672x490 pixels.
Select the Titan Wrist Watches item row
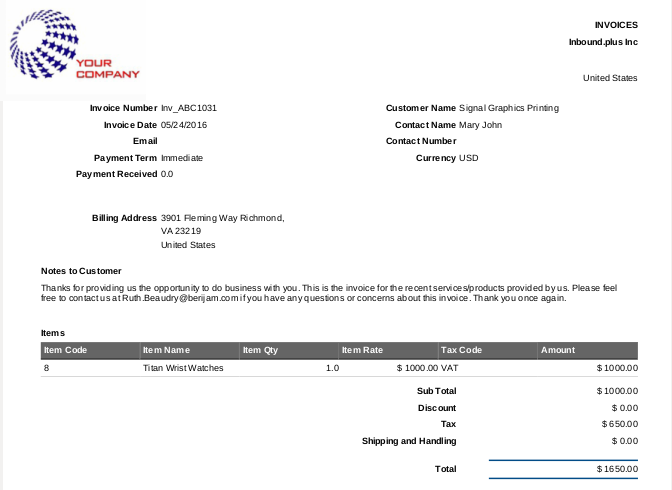[x=183, y=368]
